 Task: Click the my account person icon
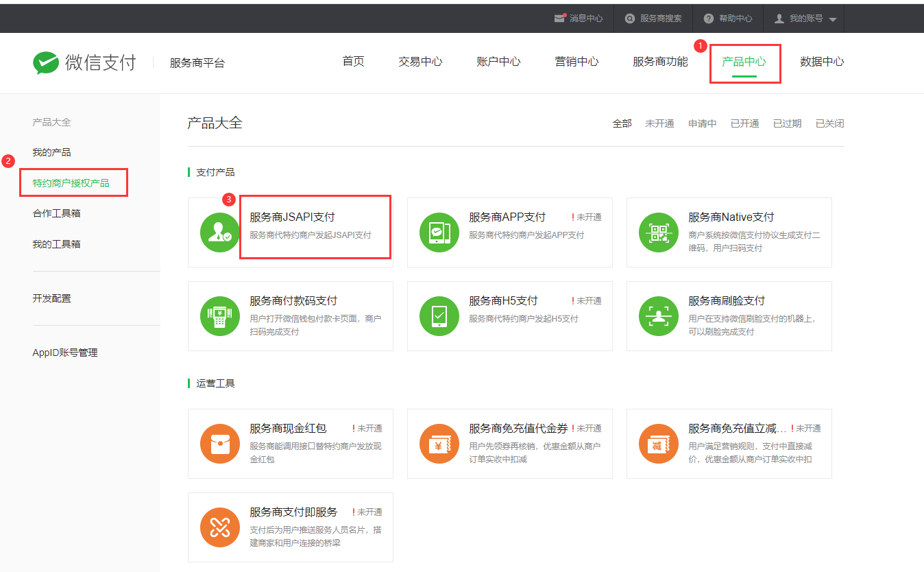click(x=779, y=19)
